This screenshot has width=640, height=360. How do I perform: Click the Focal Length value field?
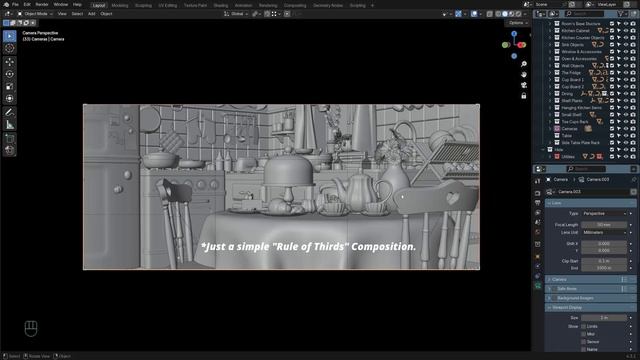[x=604, y=225]
